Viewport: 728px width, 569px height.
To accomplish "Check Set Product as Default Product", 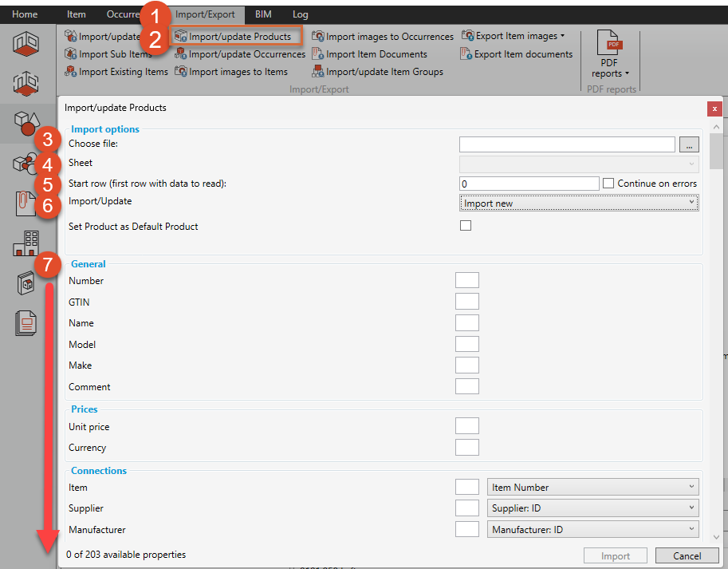I will click(466, 226).
